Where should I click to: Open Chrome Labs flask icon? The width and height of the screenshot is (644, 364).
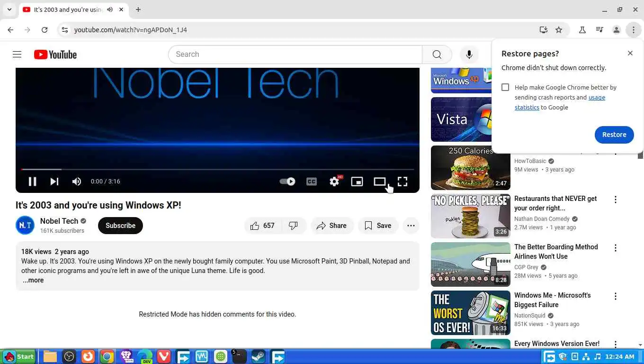[582, 30]
